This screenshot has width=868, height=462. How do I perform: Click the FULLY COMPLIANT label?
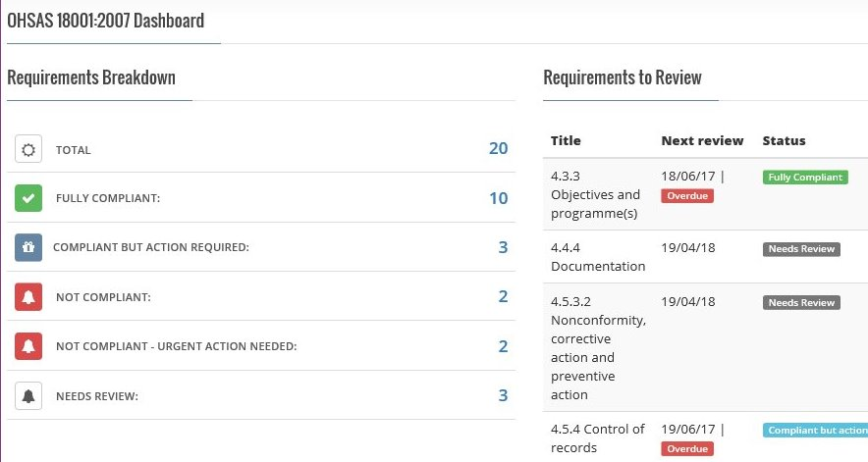pos(108,198)
